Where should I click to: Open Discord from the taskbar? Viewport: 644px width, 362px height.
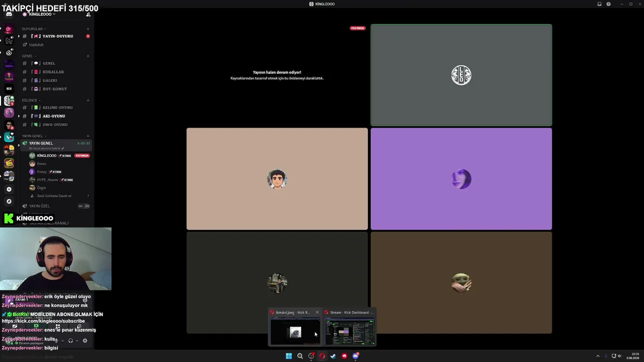coord(355,356)
